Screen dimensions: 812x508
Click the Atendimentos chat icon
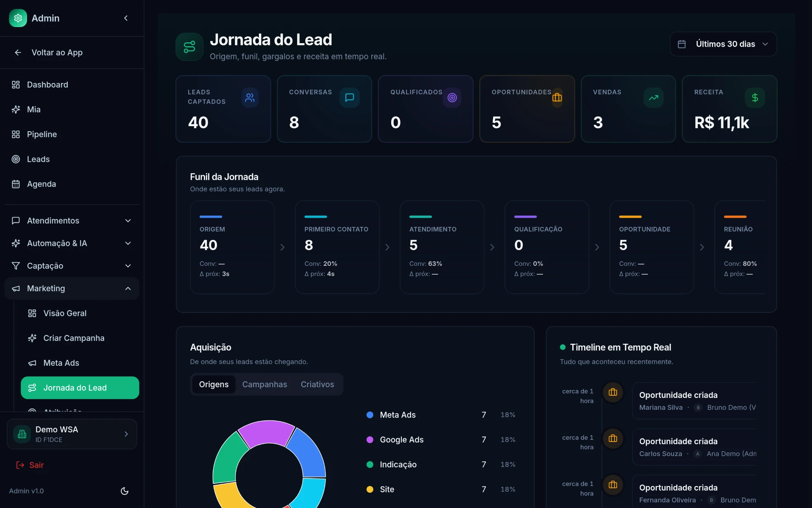click(16, 221)
